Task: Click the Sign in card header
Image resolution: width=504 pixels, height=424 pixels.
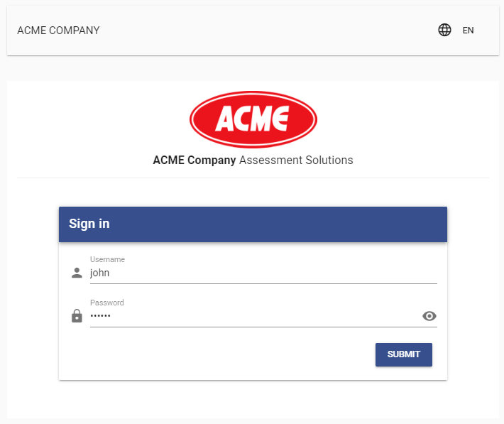Action: [x=253, y=224]
